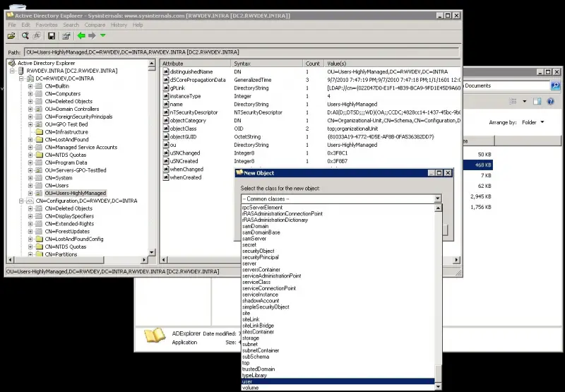The image size is (565, 392).
Task: Click the Help question mark icon in Documents window
Action: tap(551, 101)
